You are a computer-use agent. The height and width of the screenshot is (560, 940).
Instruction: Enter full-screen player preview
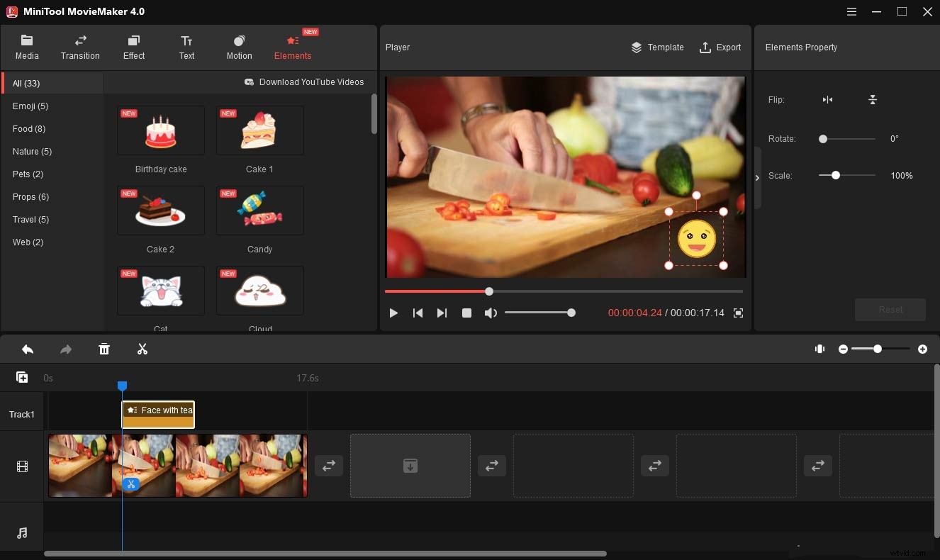tap(738, 313)
